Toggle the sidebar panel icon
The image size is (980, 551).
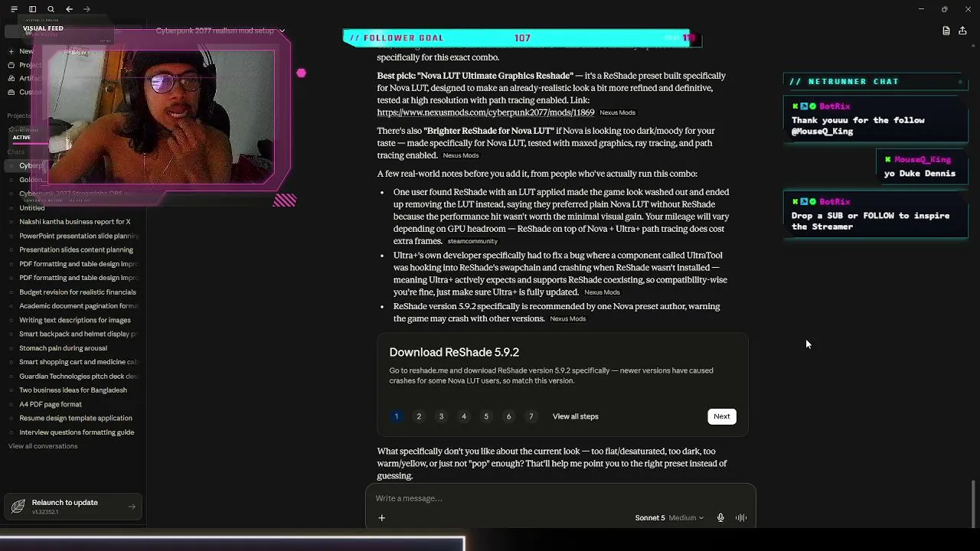coord(32,9)
